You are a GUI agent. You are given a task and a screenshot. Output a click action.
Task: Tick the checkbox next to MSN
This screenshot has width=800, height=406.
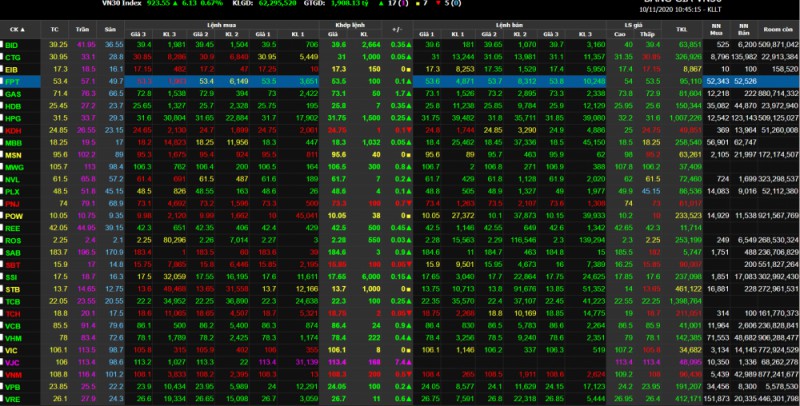point(3,155)
